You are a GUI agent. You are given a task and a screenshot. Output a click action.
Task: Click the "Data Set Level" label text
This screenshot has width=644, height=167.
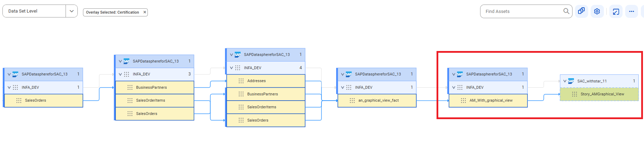(23, 11)
